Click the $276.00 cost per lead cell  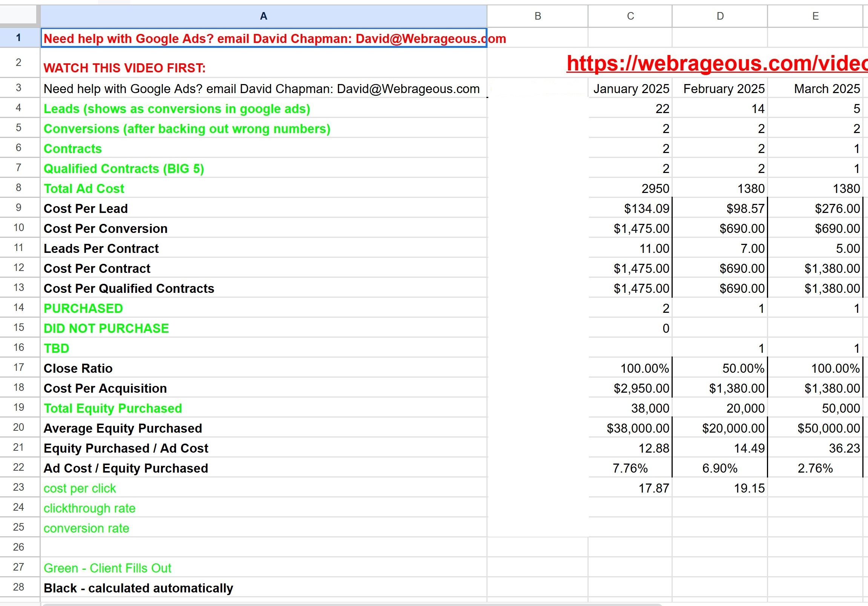coord(816,208)
